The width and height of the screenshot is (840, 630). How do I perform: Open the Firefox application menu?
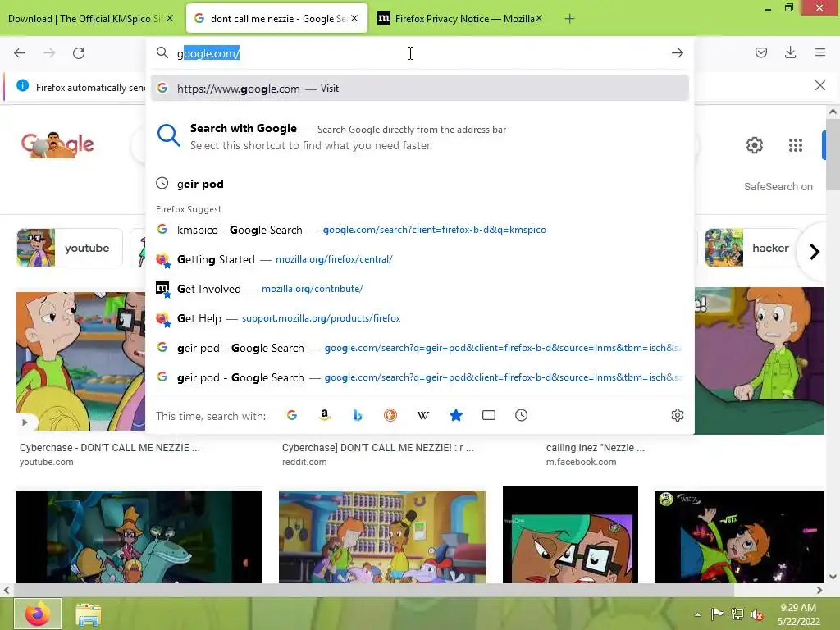click(819, 52)
